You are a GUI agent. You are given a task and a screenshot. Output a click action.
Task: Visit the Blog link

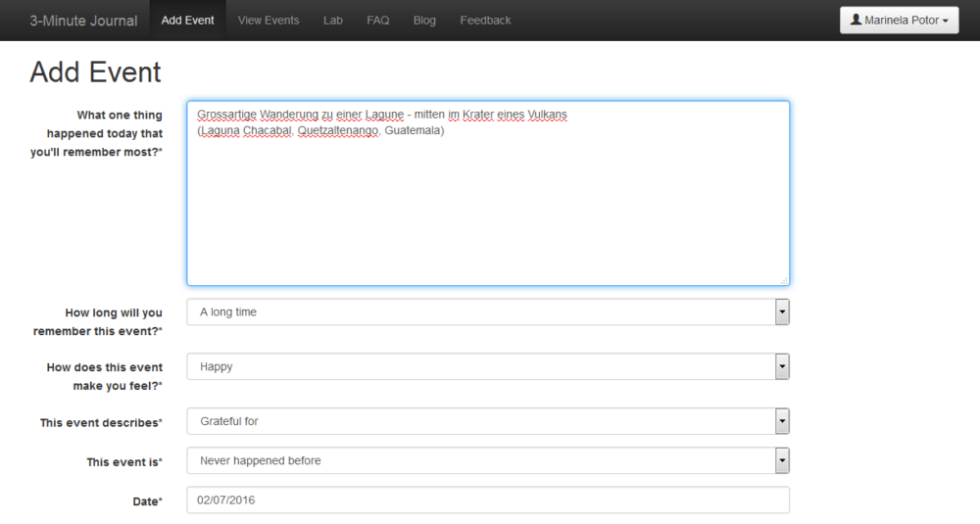[424, 21]
